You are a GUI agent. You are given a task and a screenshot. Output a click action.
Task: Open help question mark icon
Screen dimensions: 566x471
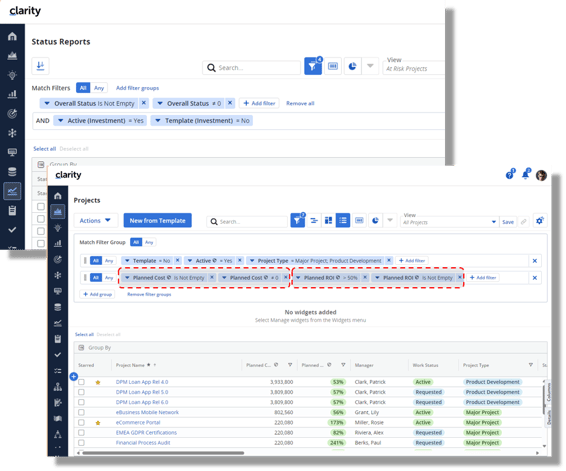point(510,175)
